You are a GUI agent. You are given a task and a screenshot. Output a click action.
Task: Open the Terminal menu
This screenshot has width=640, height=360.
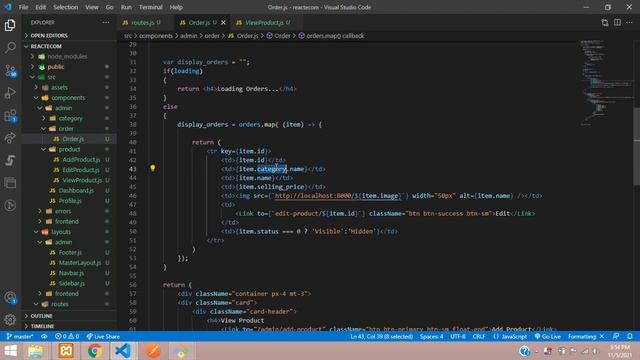(151, 7)
